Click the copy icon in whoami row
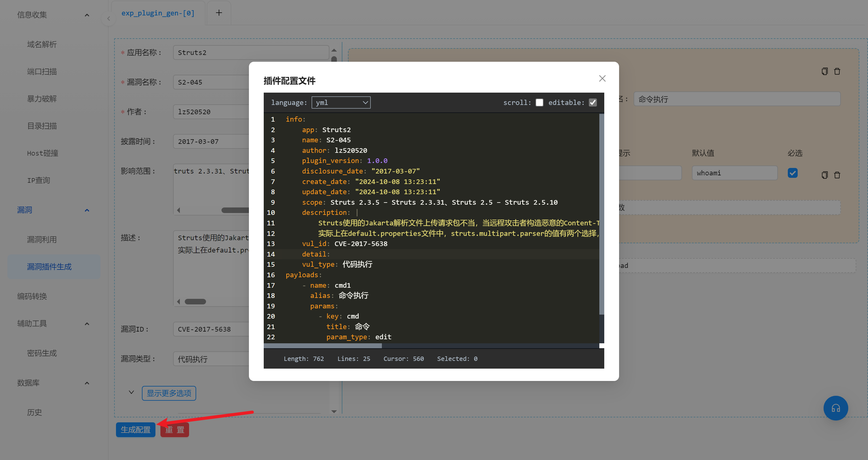Screen dimensions: 868x460 pyautogui.click(x=824, y=175)
